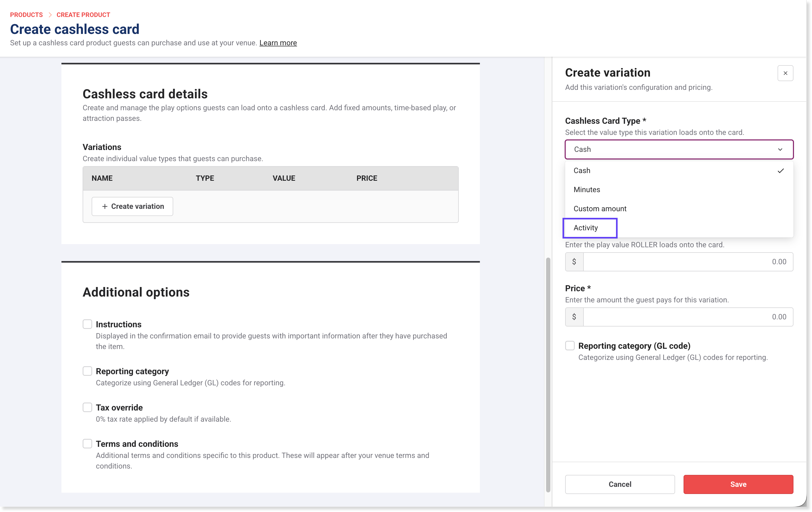Choose the Custom amount option
This screenshot has width=812, height=512.
click(600, 209)
